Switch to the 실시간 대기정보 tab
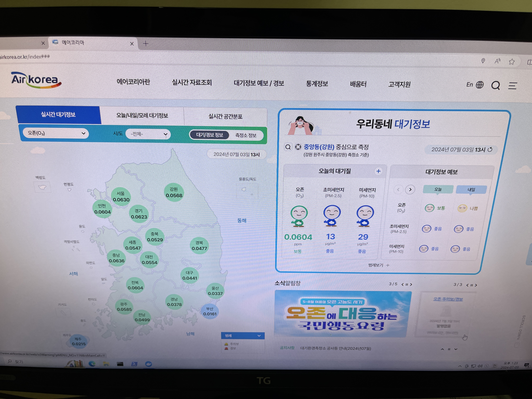 click(58, 115)
